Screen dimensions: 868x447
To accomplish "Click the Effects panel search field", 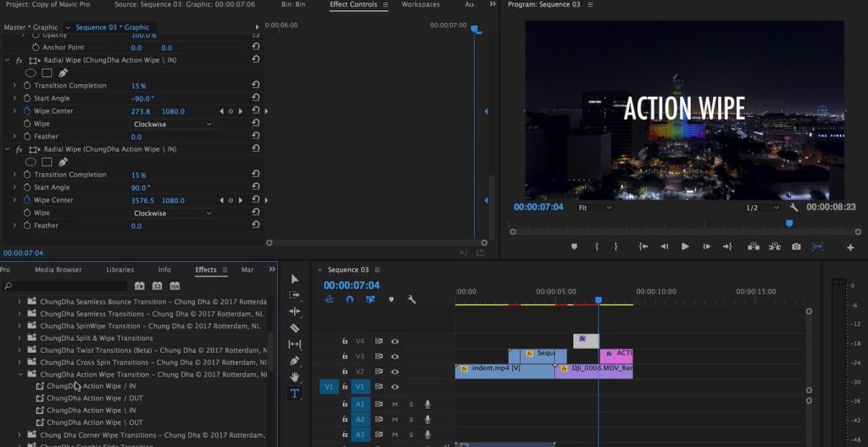I will tap(65, 287).
